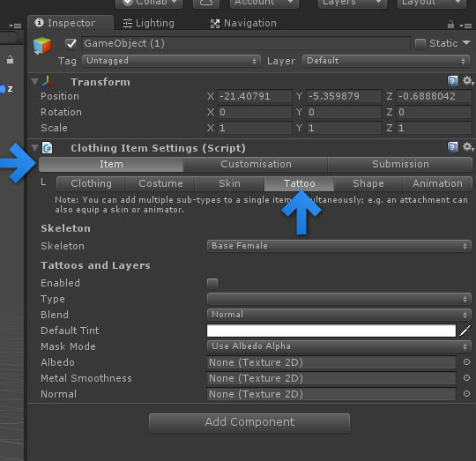Click the Default Tint eyedropper icon
Image resolution: width=476 pixels, height=461 pixels.
(x=465, y=331)
